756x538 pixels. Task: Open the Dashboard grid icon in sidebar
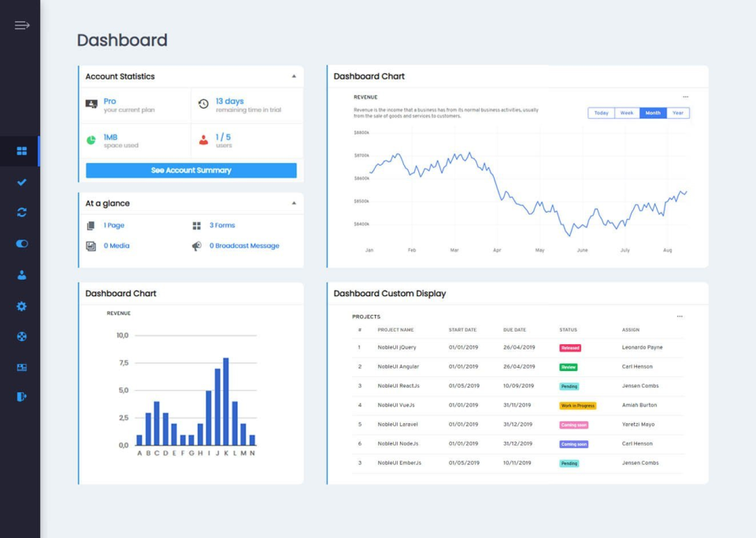coord(21,150)
